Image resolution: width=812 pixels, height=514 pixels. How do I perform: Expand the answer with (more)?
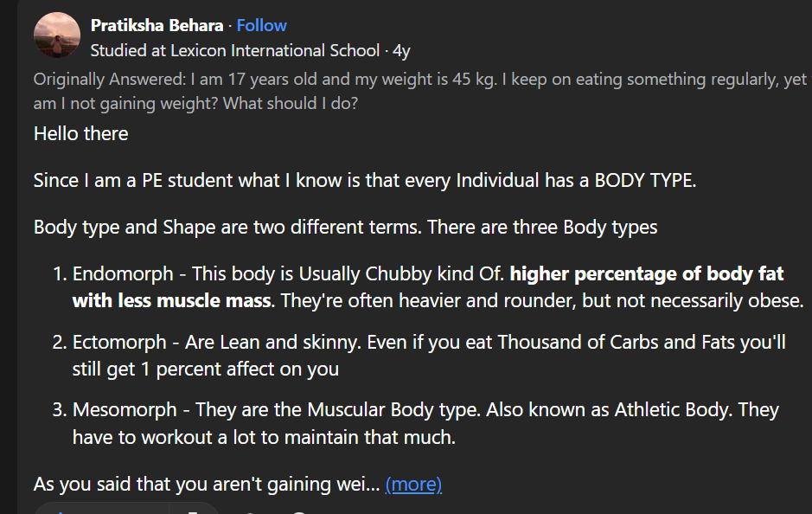click(x=413, y=485)
